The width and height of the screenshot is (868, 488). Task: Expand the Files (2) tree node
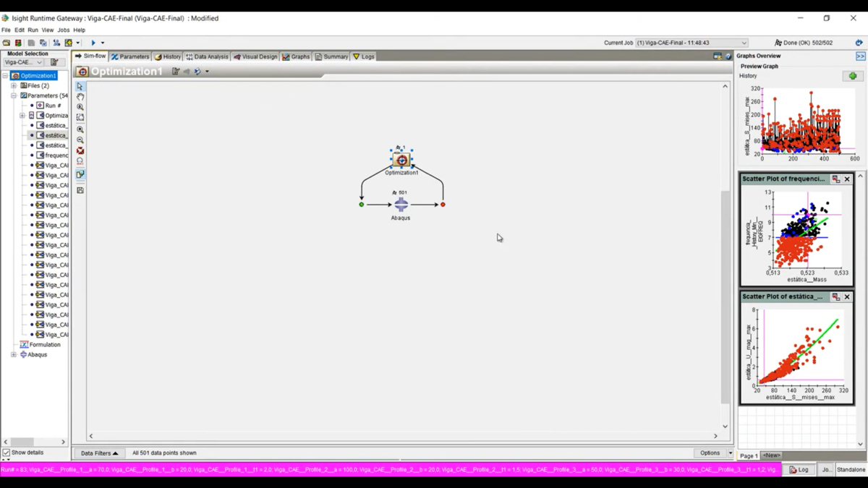click(x=14, y=86)
